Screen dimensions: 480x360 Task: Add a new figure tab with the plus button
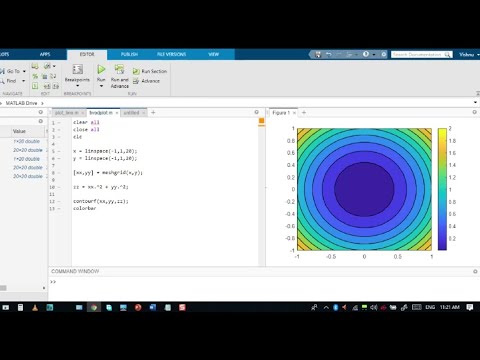point(304,113)
